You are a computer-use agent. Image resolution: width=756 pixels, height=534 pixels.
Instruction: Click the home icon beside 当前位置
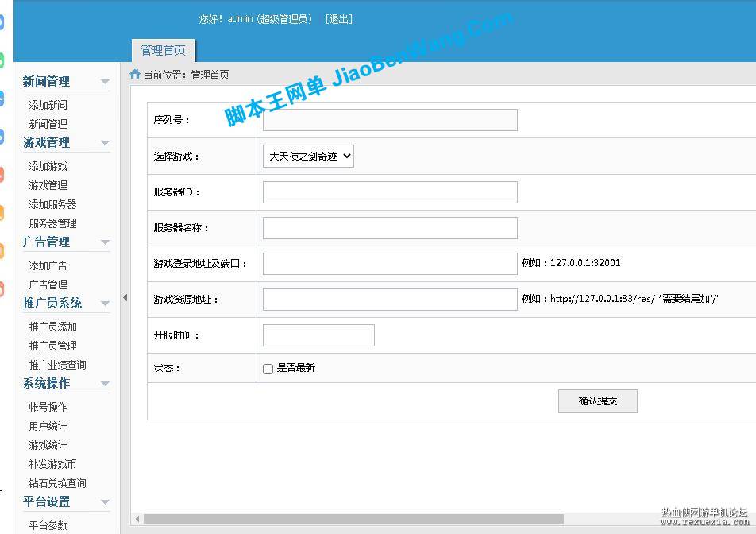[x=135, y=74]
